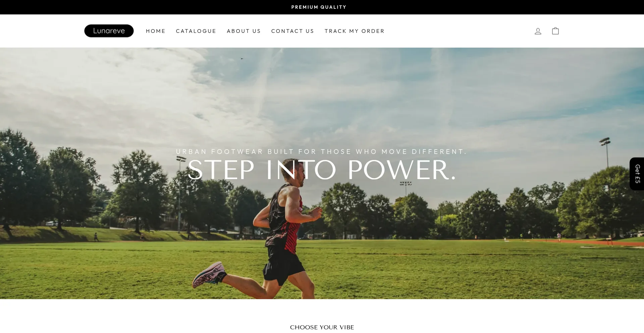Open the Get £5 side tab
Viewport: 644px width, 333px height.
[637, 174]
